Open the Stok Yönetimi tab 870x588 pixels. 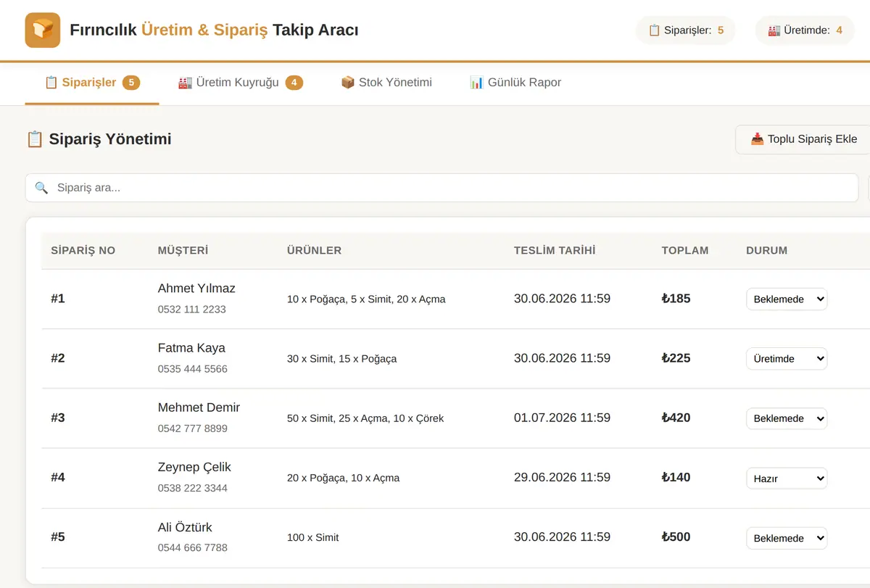[x=386, y=83]
